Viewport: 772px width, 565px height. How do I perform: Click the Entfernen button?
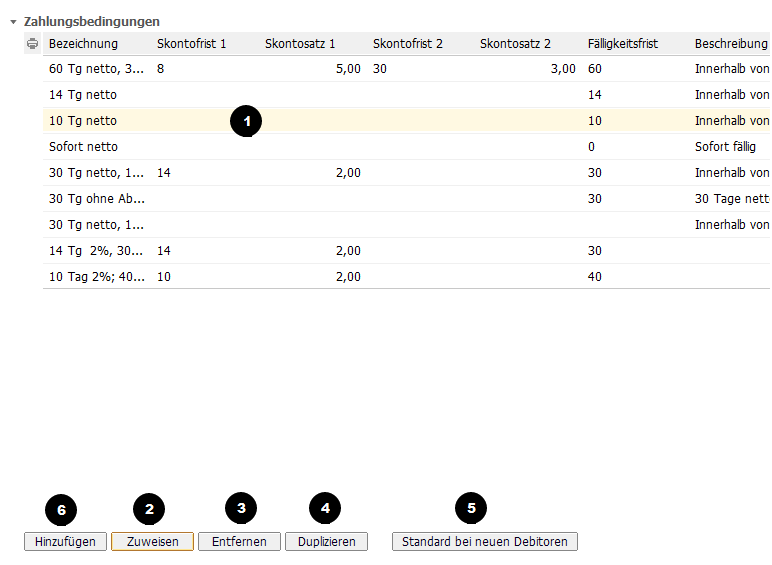click(239, 541)
